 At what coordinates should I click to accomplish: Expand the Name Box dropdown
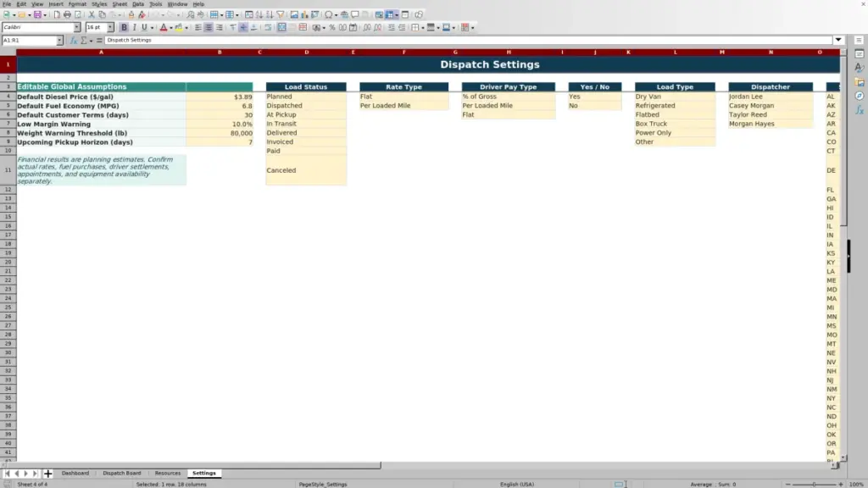60,41
